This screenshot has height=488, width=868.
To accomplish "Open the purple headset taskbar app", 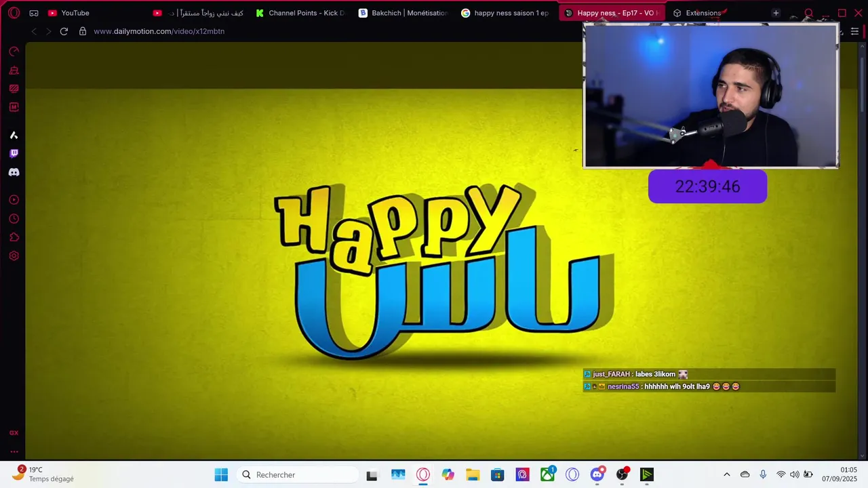I will click(x=522, y=474).
